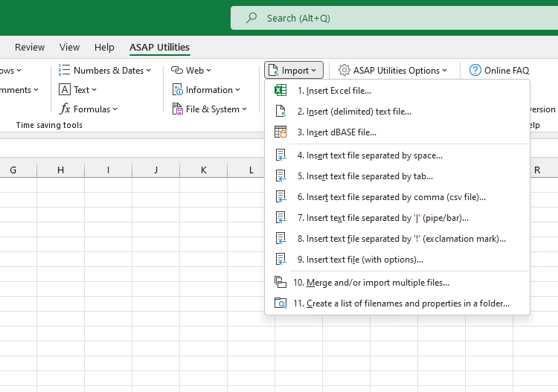The image size is (558, 392).
Task: Click icon next to text file separated by tab
Action: tap(280, 176)
